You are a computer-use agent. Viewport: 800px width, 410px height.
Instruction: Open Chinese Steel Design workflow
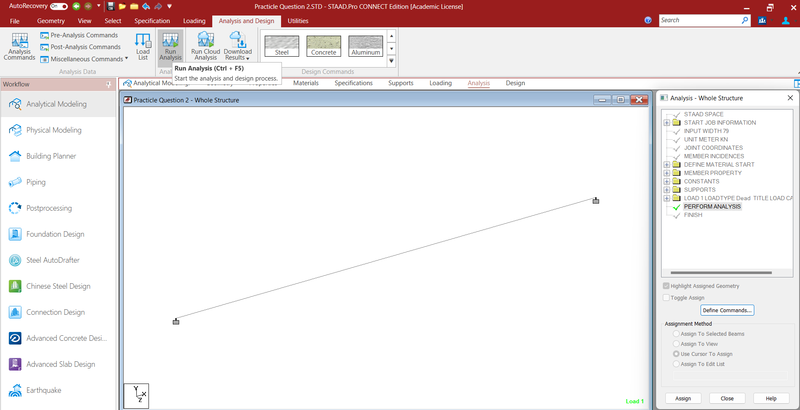click(58, 286)
